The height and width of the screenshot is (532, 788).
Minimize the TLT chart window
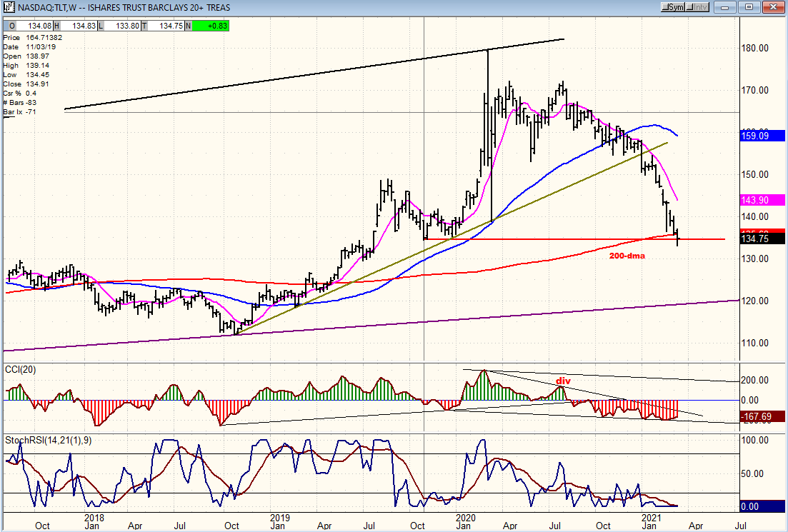tap(724, 7)
